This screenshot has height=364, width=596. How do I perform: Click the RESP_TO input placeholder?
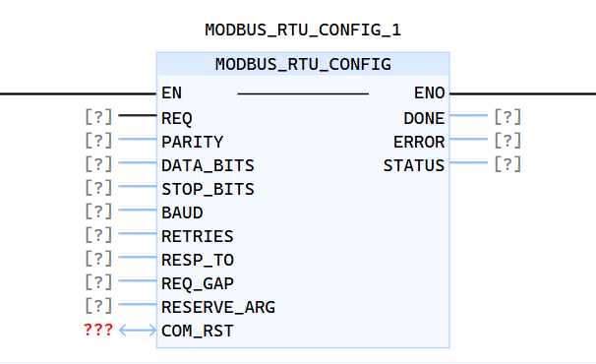coord(98,259)
